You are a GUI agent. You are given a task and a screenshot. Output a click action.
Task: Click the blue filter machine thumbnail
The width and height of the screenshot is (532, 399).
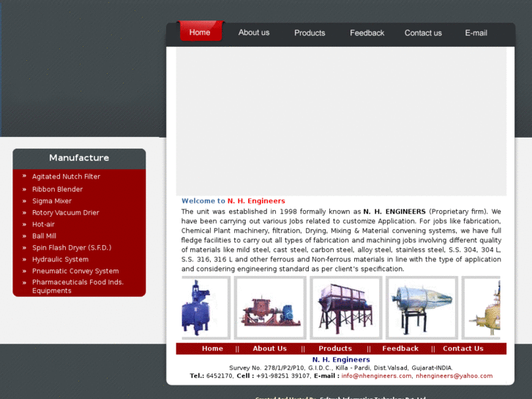pos(206,307)
